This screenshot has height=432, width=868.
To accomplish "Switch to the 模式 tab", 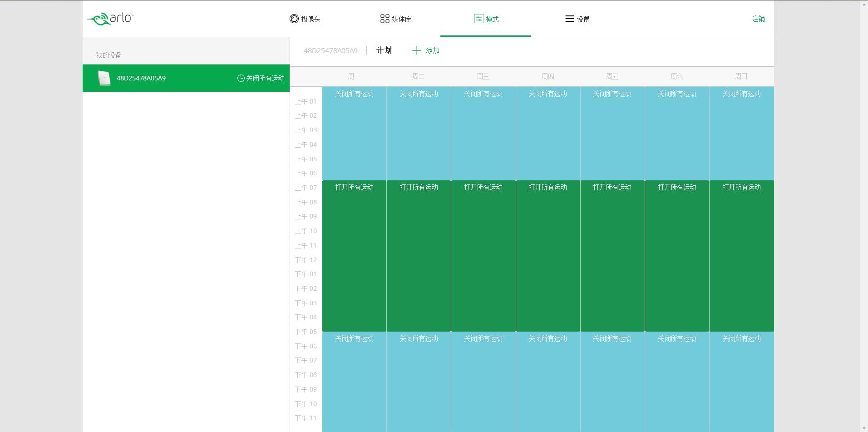I will [x=486, y=19].
